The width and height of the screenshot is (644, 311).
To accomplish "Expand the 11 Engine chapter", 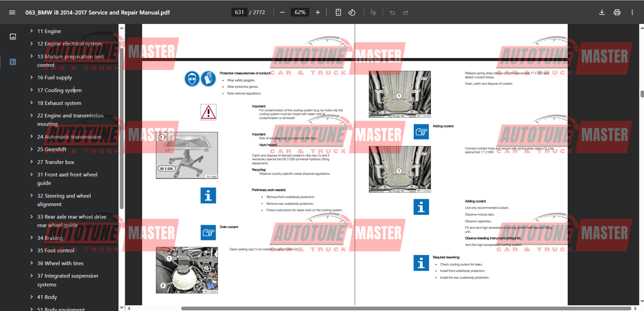I will pyautogui.click(x=31, y=31).
